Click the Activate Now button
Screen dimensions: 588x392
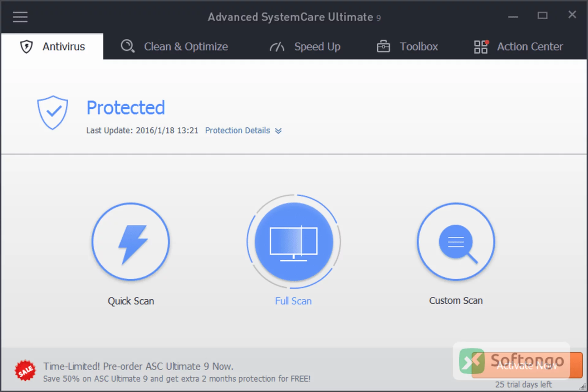527,365
